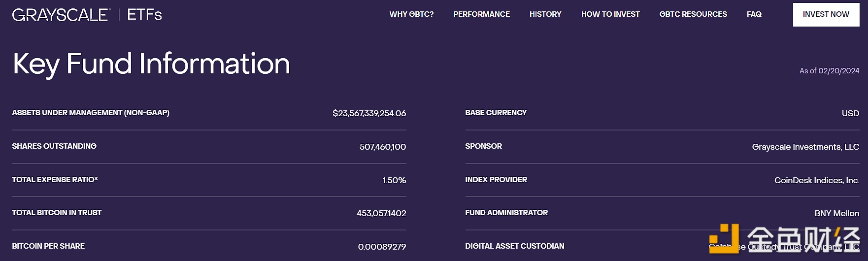Click the Grayscale logo

60,15
